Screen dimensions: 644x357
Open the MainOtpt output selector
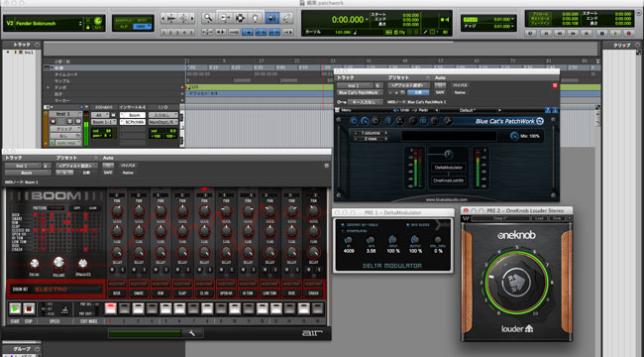pyautogui.click(x=163, y=122)
